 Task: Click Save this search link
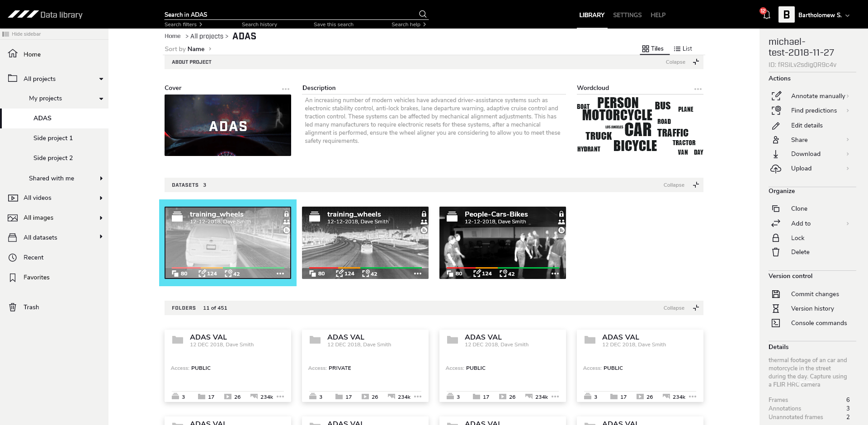(x=333, y=24)
